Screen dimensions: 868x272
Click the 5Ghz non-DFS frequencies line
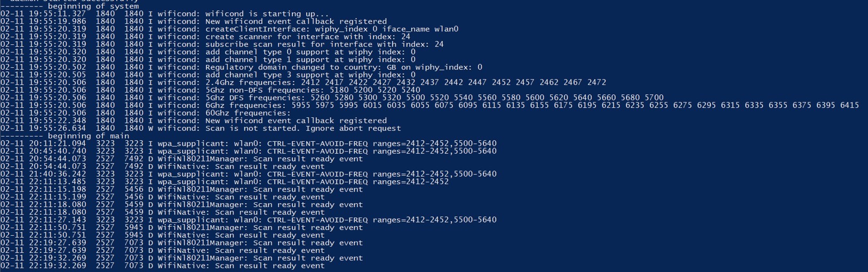[210, 90]
